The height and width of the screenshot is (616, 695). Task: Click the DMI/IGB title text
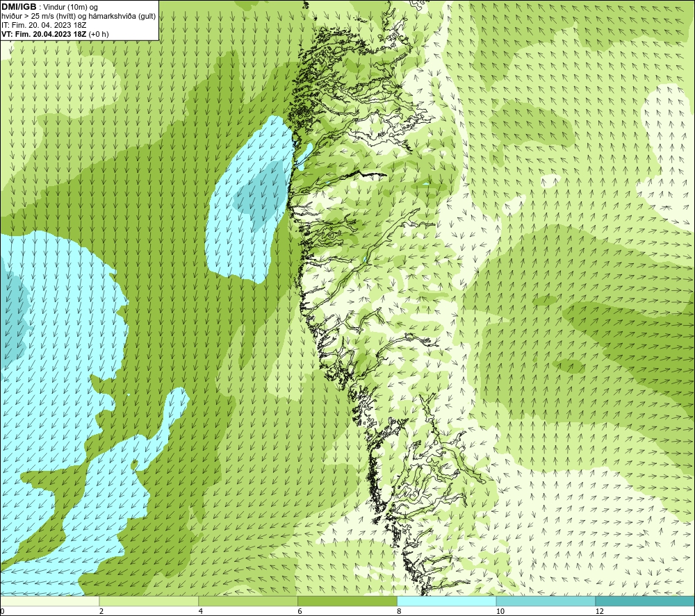(x=19, y=7)
